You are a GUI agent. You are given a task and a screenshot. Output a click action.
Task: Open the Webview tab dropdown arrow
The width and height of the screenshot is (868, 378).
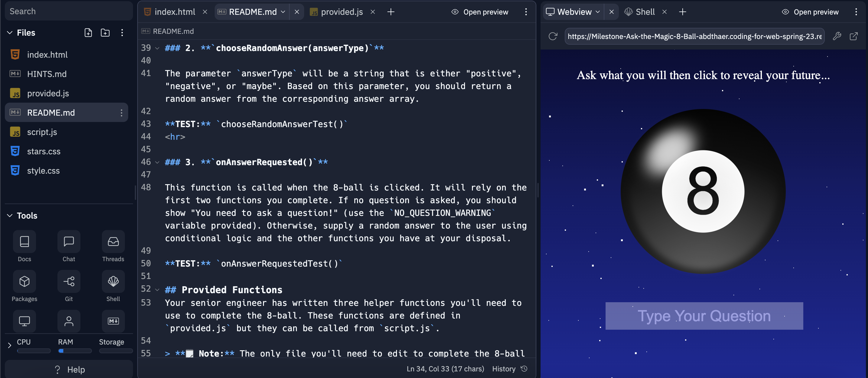(x=598, y=12)
